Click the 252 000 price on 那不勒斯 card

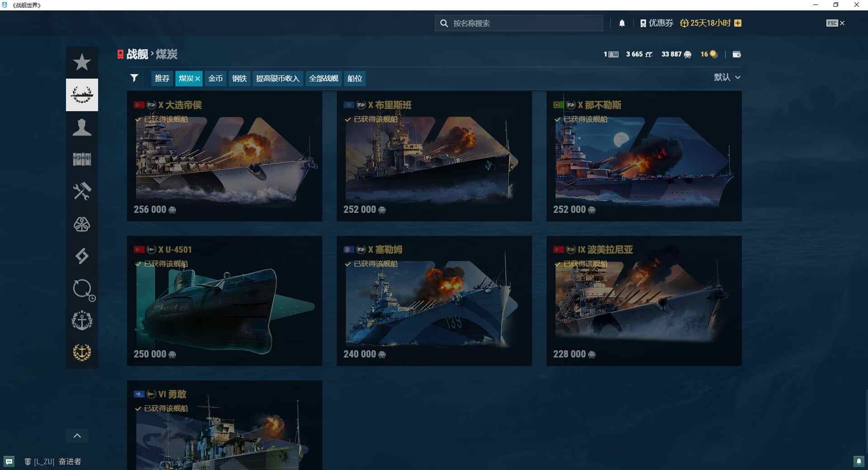tap(574, 210)
